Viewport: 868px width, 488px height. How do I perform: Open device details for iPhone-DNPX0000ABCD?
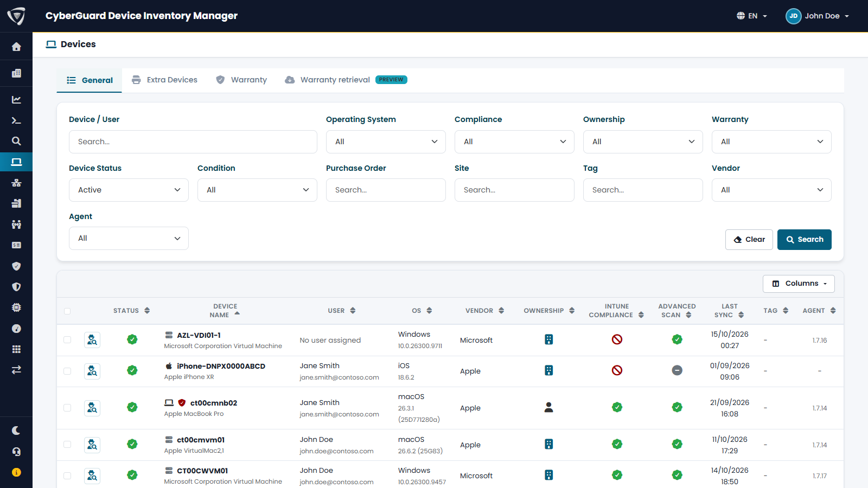pyautogui.click(x=92, y=371)
